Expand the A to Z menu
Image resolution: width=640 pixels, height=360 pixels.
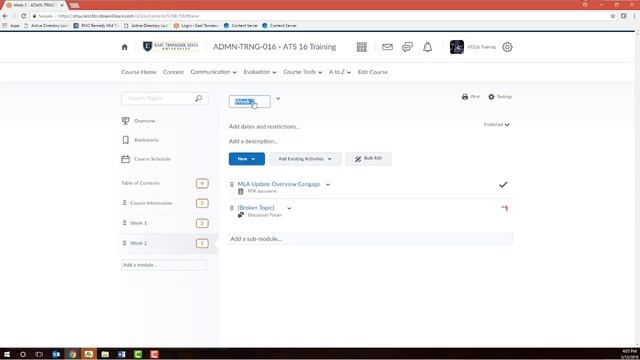pos(340,72)
